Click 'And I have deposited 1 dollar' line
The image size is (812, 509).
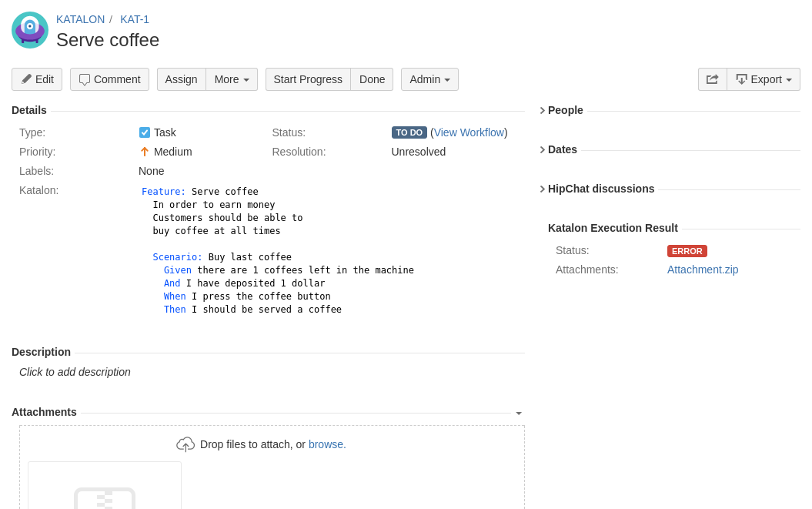point(245,283)
